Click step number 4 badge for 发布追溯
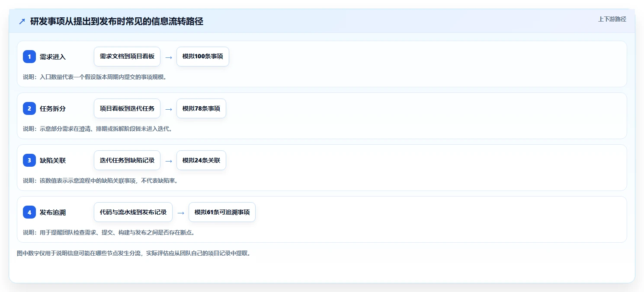 [29, 212]
